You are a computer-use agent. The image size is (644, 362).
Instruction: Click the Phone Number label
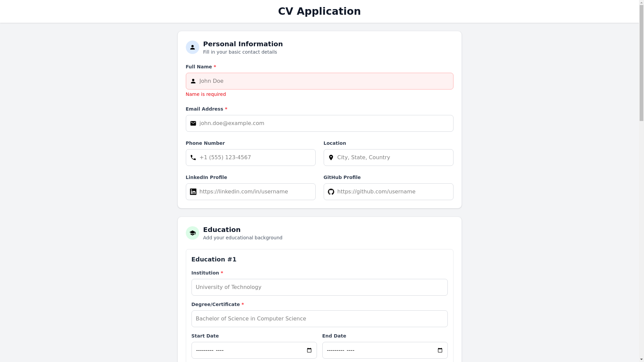[x=205, y=143]
